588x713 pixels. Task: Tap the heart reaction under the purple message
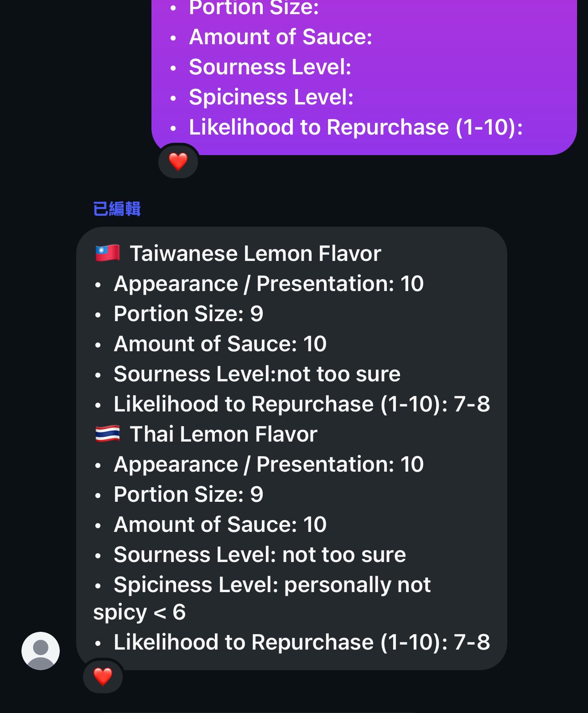178,161
